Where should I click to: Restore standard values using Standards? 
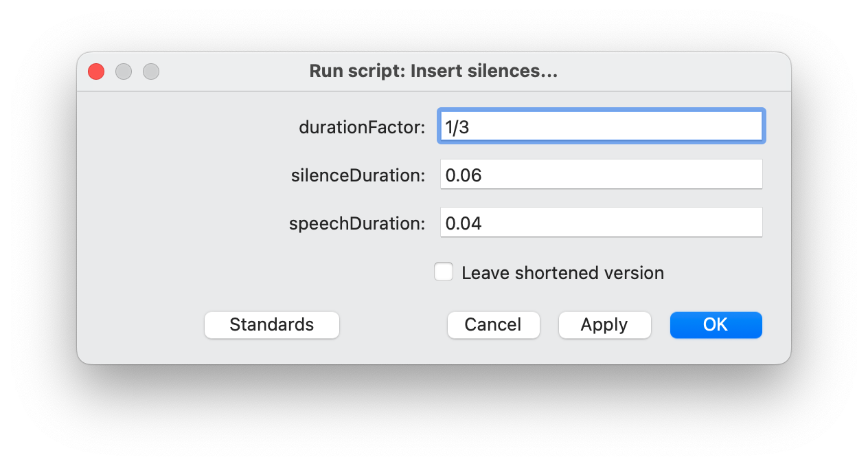272,324
